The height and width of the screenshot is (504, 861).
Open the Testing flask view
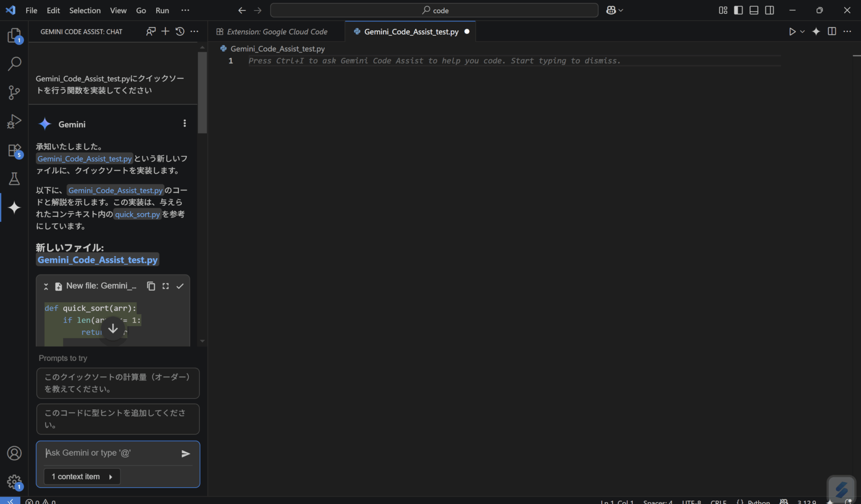pyautogui.click(x=14, y=179)
